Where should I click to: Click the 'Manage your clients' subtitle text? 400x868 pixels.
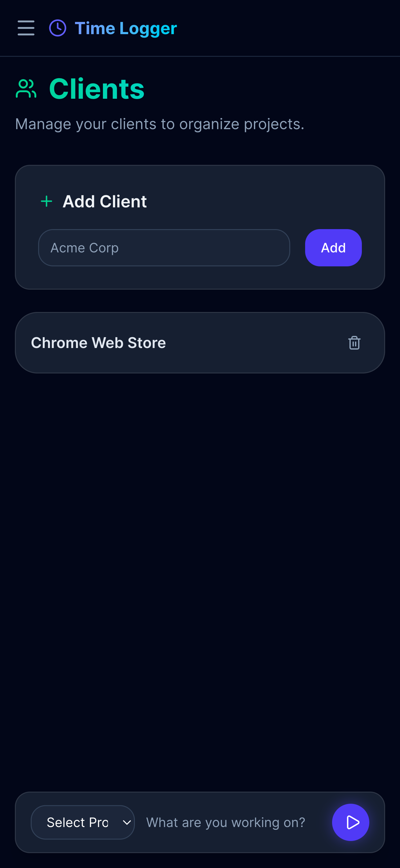click(160, 124)
